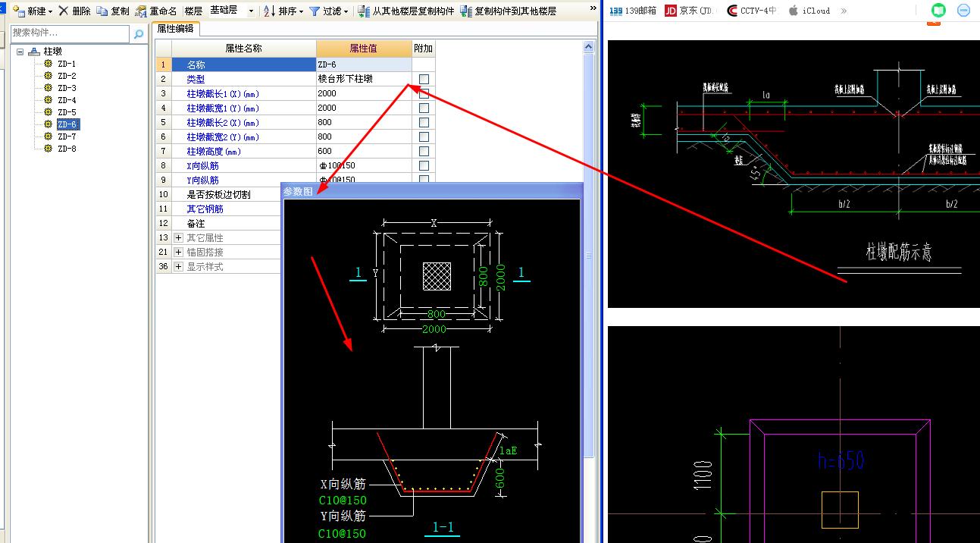Toggle 附加 checkbox for 柱墩截宽2(Y) row
The width and height of the screenshot is (980, 543).
click(x=424, y=137)
